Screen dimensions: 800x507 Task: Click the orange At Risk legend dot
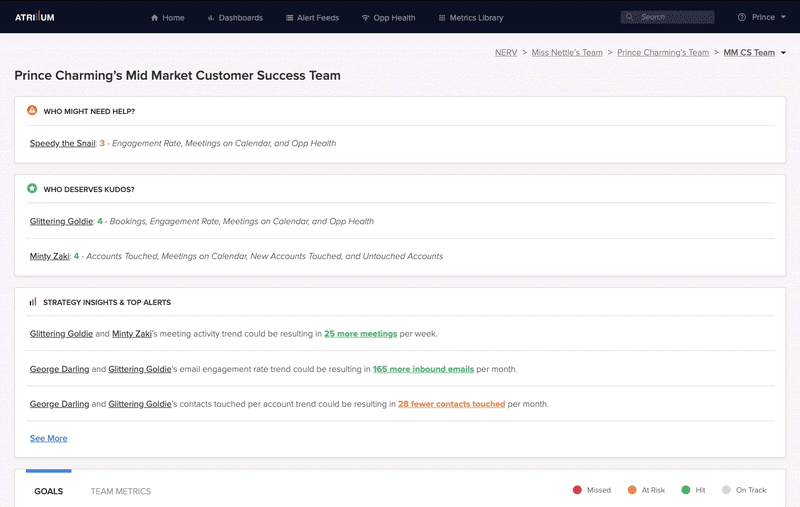click(x=632, y=490)
